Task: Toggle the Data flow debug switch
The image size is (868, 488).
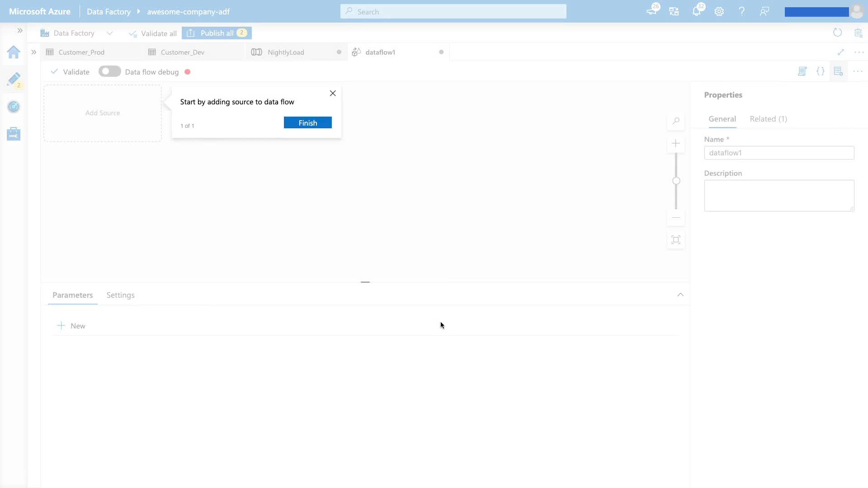Action: pos(109,71)
